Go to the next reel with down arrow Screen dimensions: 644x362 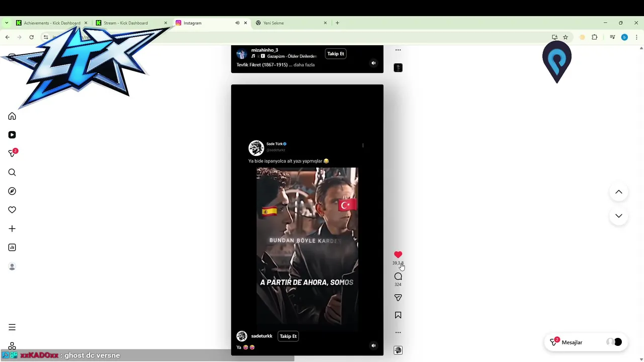click(619, 216)
